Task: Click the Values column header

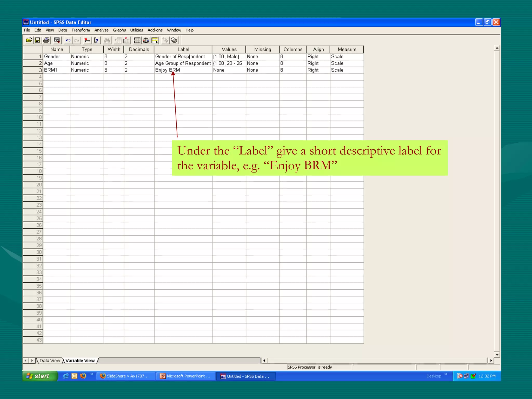Action: coord(229,49)
